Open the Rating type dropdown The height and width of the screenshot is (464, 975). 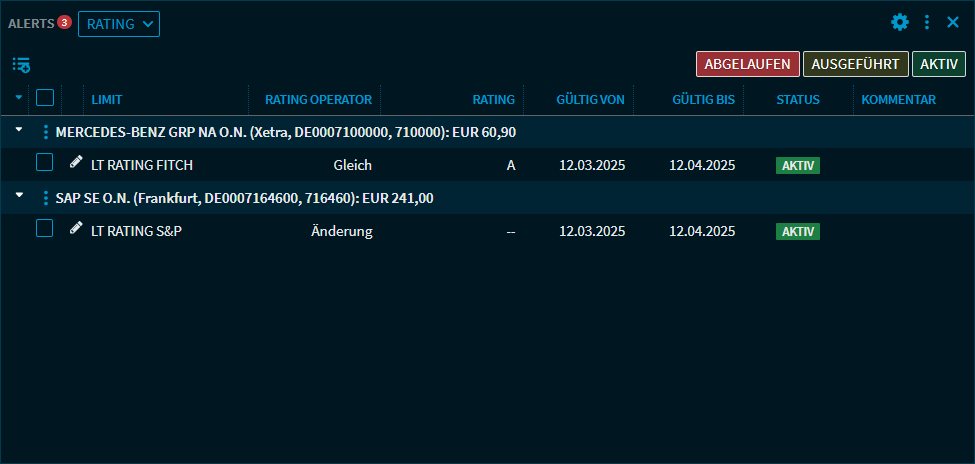[119, 24]
